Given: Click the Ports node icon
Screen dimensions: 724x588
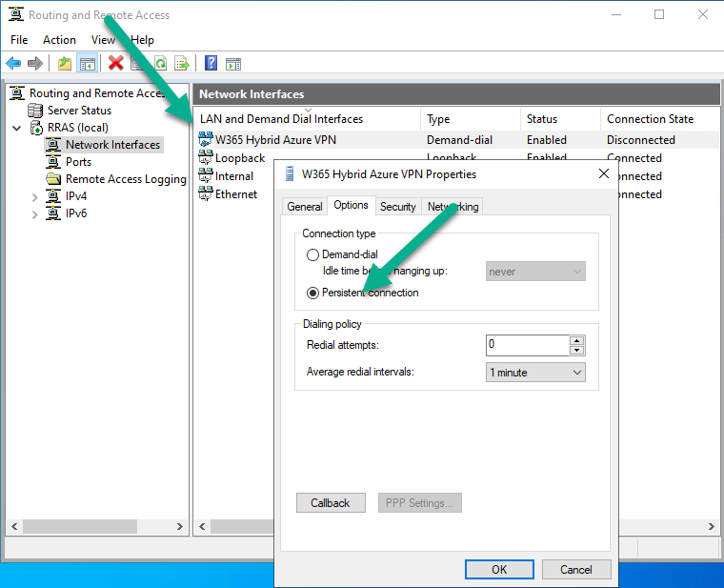Looking at the screenshot, I should [53, 162].
